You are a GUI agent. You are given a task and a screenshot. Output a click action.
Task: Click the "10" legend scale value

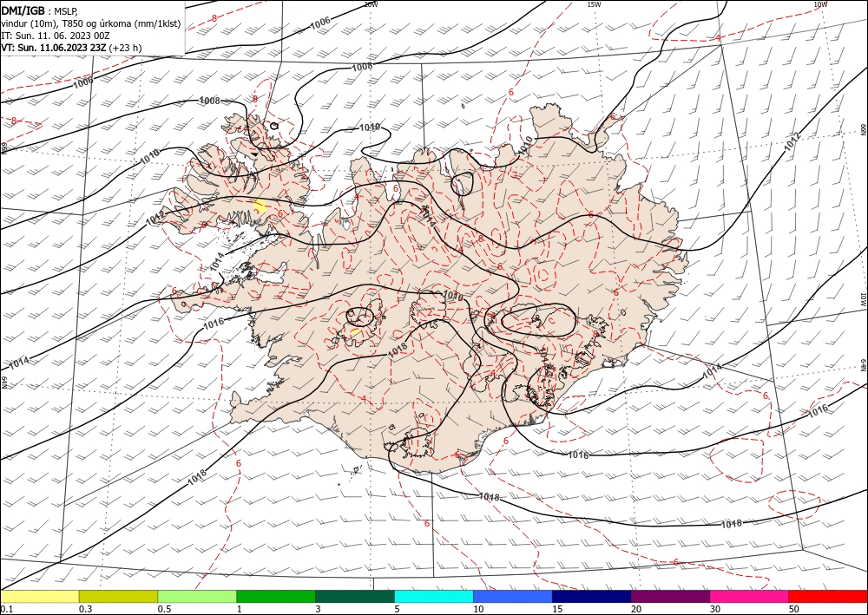coord(478,609)
